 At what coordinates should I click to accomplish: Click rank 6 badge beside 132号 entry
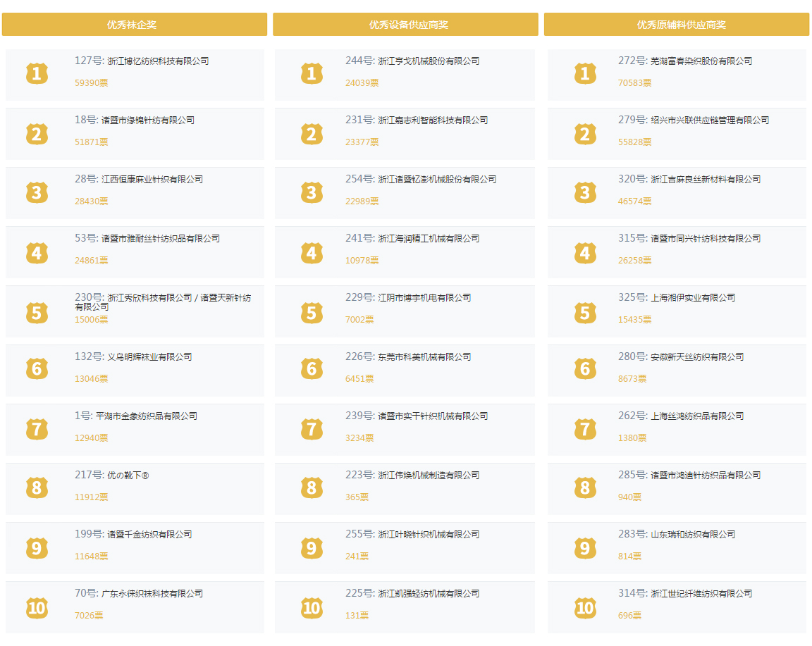[x=37, y=368]
